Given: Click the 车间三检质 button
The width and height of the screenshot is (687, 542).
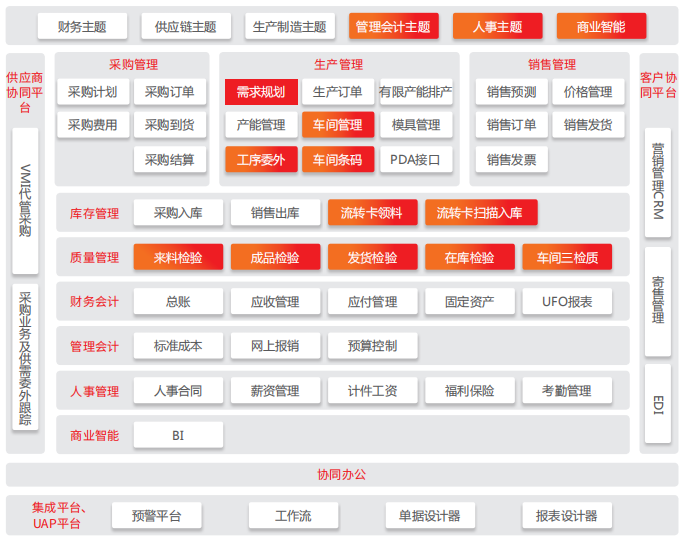Looking at the screenshot, I should [567, 258].
